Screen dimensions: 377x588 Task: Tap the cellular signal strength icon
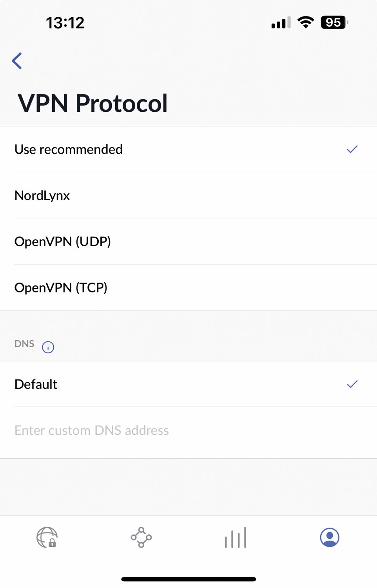click(x=281, y=22)
